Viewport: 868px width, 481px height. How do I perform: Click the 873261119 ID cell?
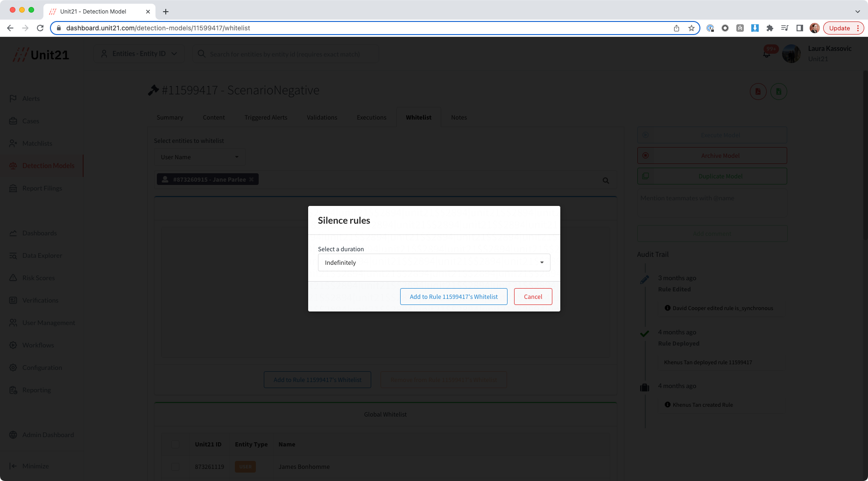tap(210, 467)
